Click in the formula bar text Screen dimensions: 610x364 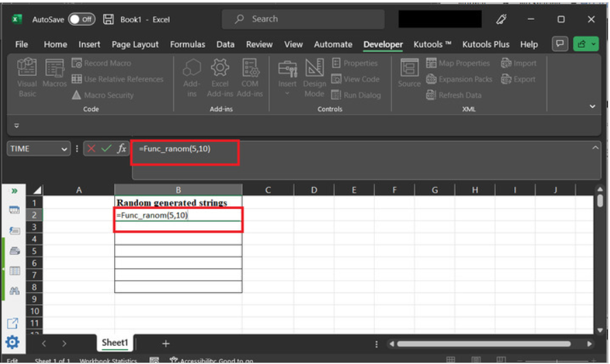tap(174, 149)
